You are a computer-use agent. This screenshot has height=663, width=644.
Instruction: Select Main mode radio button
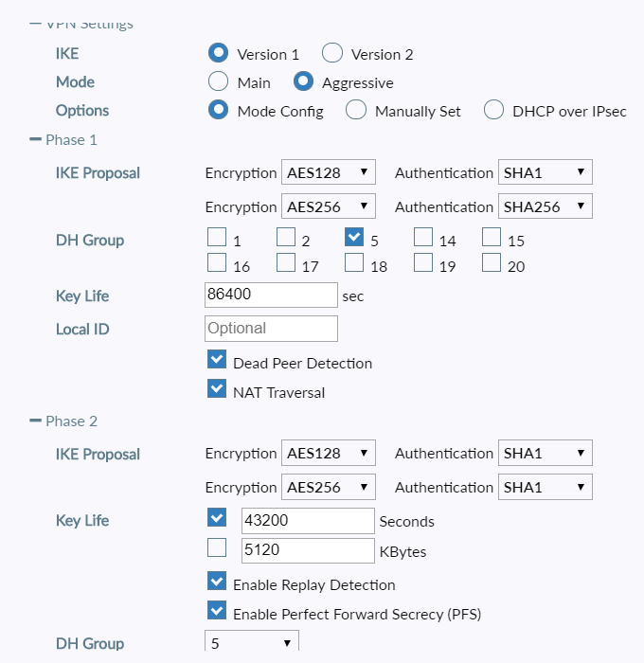(218, 81)
